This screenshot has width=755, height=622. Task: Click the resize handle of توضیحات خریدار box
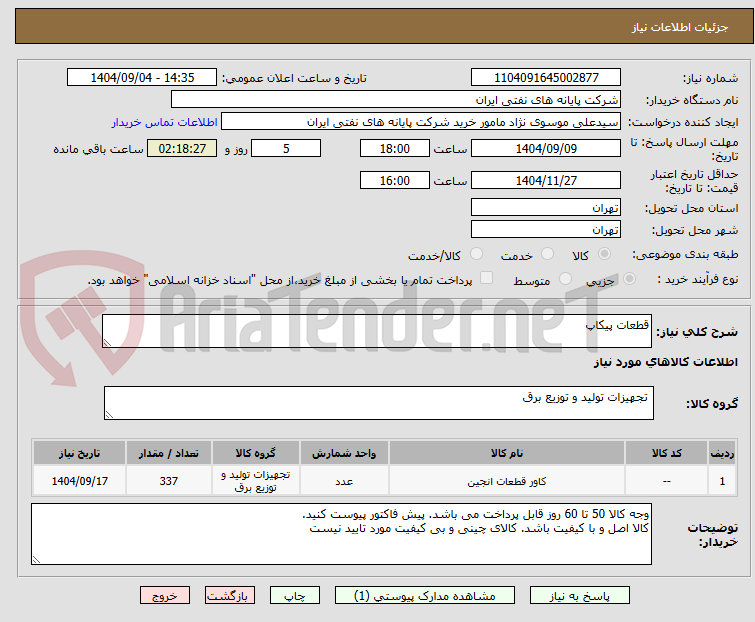point(36,559)
